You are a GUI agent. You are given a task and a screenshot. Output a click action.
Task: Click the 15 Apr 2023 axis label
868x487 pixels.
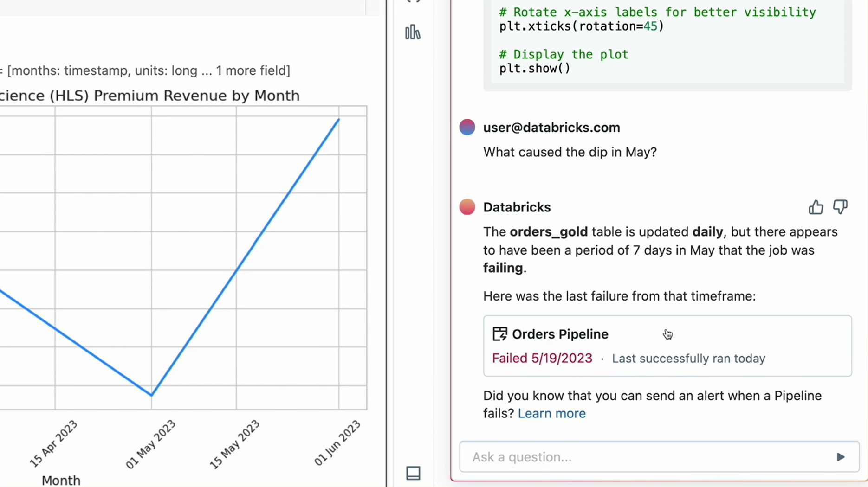click(54, 443)
